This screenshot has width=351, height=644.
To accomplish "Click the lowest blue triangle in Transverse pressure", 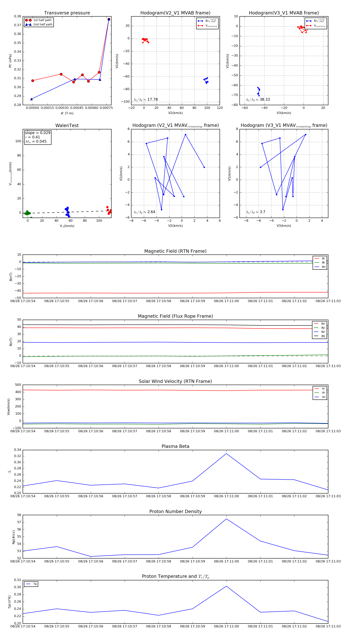I will coord(31,99).
